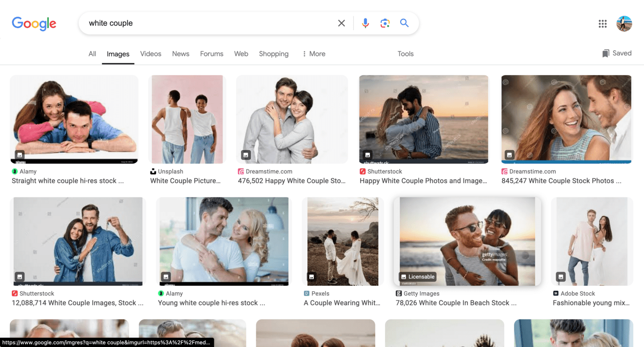The height and width of the screenshot is (347, 644).
Task: Open the Shutterstock sunset beach couple thumbnail
Action: 424,119
